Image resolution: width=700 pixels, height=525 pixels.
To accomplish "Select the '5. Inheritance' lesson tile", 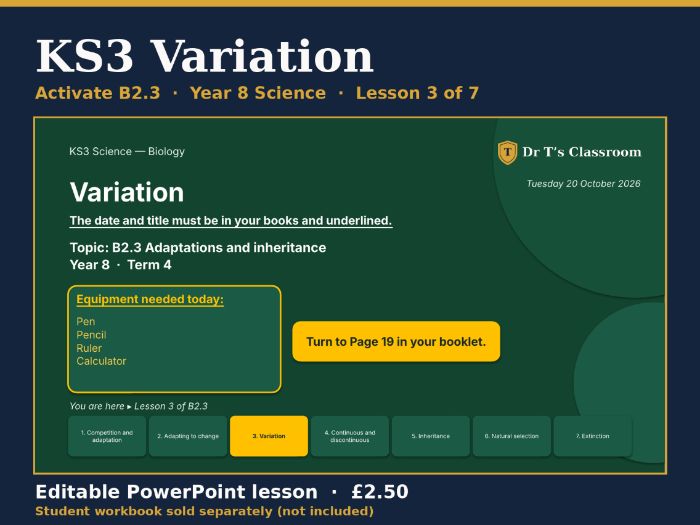I will point(431,436).
